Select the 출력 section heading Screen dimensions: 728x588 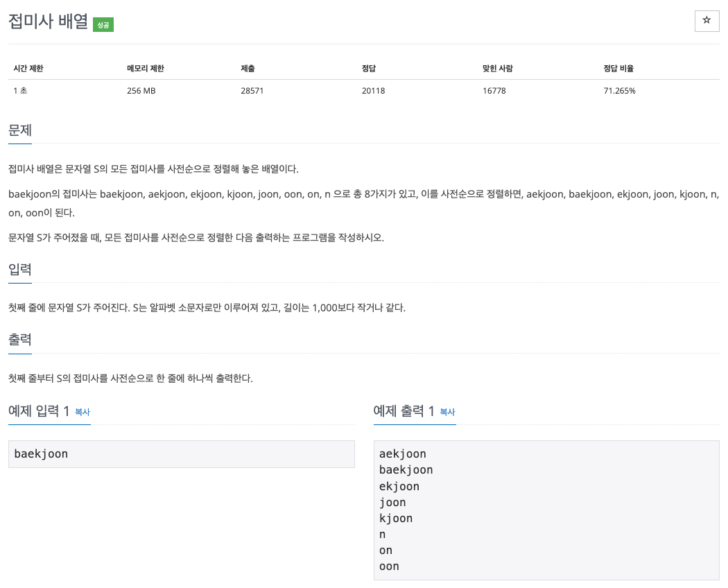click(x=19, y=339)
